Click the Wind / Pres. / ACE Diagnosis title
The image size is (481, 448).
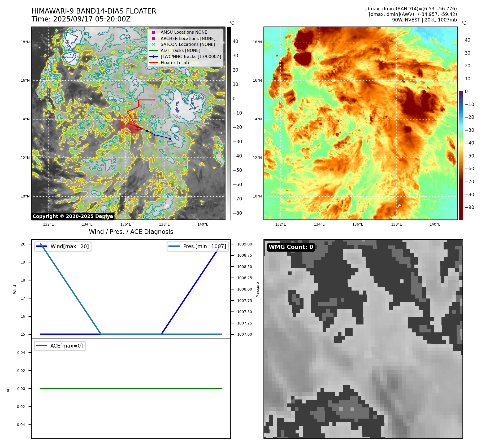131,232
